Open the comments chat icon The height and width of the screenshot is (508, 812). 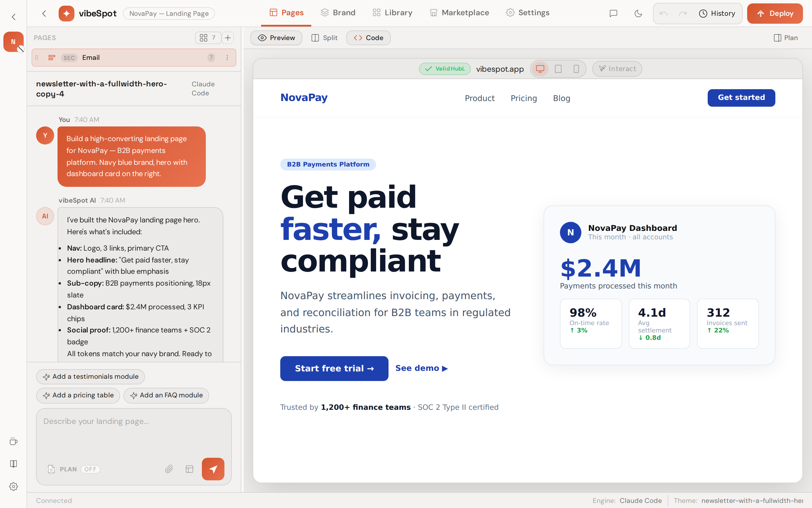pos(613,14)
